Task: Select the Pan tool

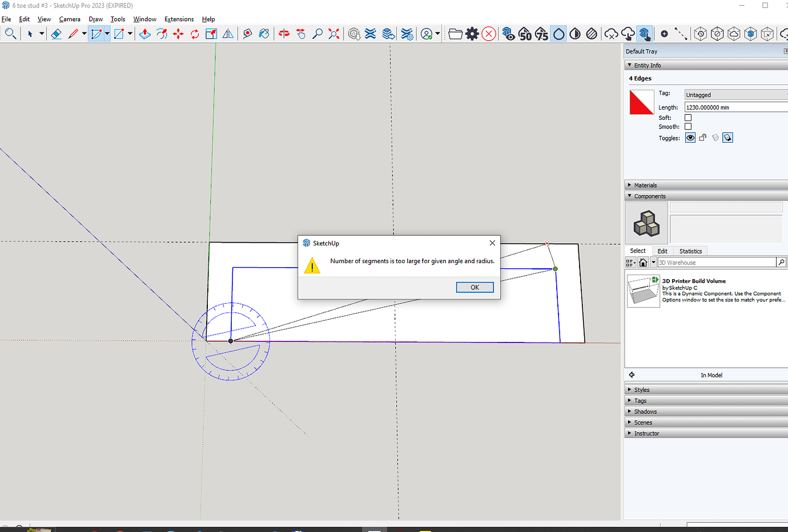Action: pos(301,34)
